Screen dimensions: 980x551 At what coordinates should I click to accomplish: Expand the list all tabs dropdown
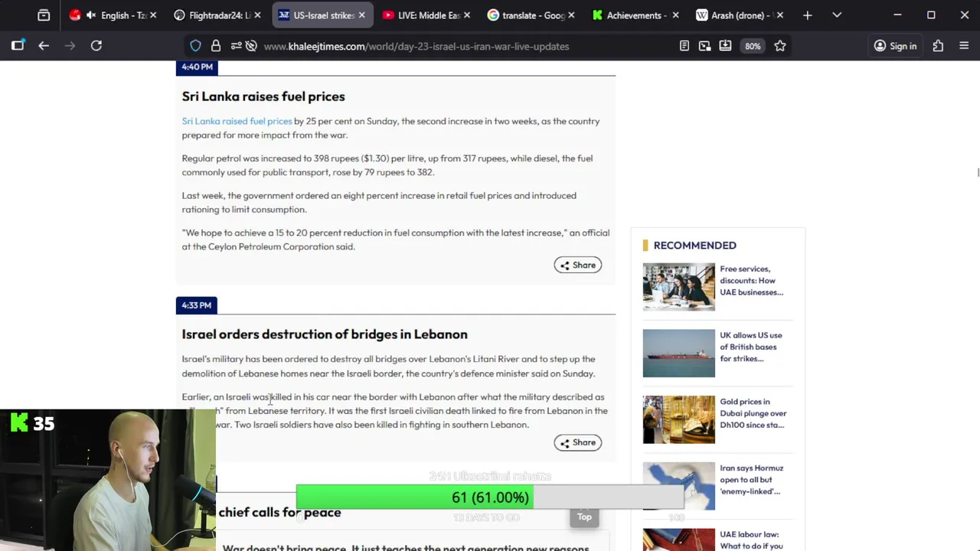[x=837, y=15]
